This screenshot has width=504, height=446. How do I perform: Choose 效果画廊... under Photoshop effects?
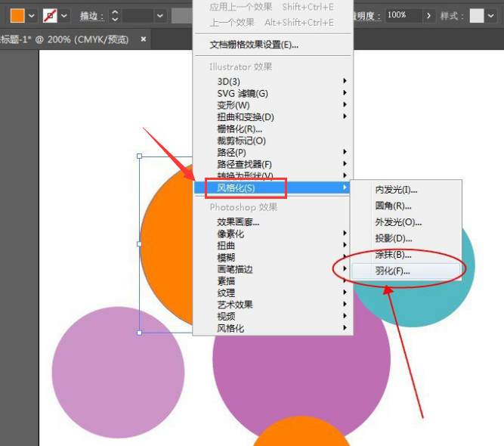(274, 222)
